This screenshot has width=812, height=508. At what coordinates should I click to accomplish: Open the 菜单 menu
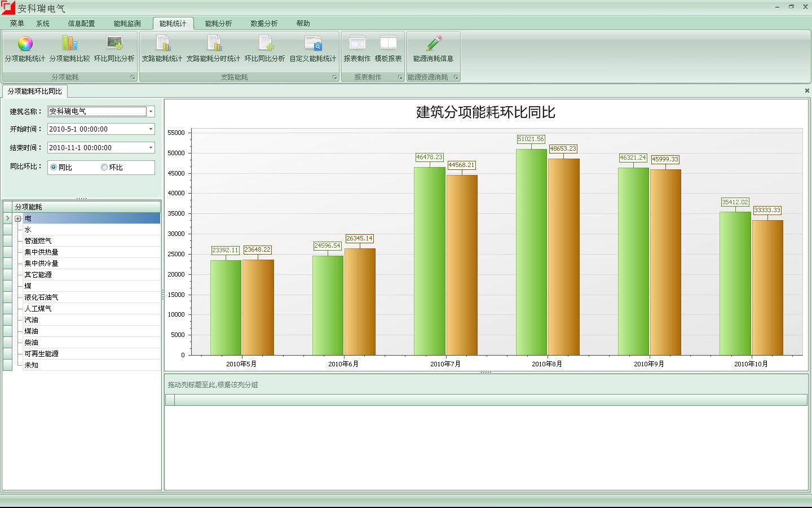tap(17, 23)
